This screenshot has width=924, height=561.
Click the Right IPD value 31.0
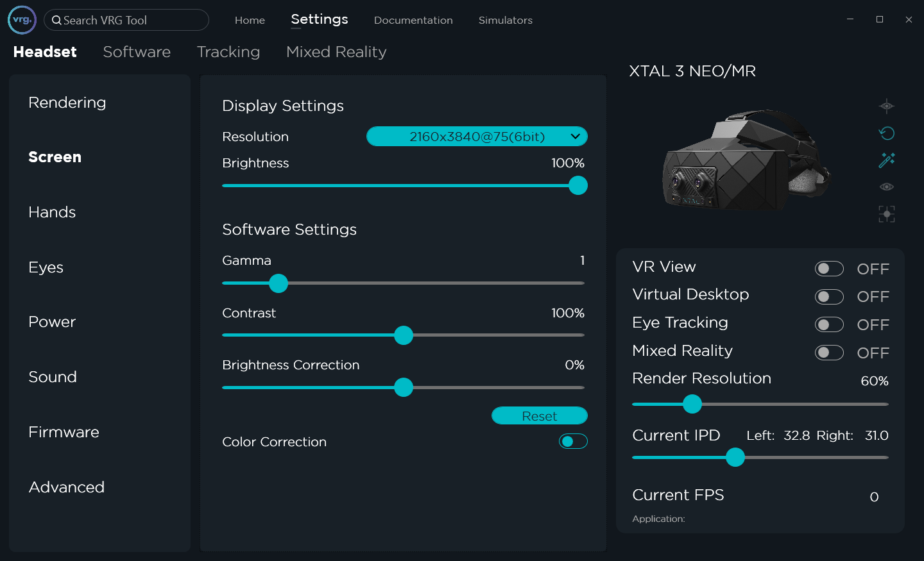click(877, 435)
